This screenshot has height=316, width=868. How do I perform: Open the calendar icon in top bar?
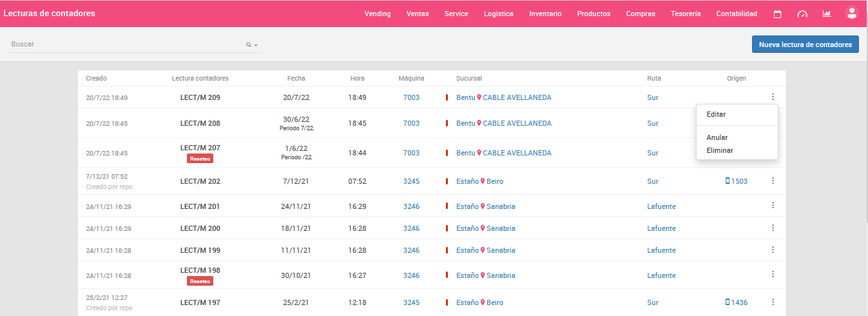(777, 14)
